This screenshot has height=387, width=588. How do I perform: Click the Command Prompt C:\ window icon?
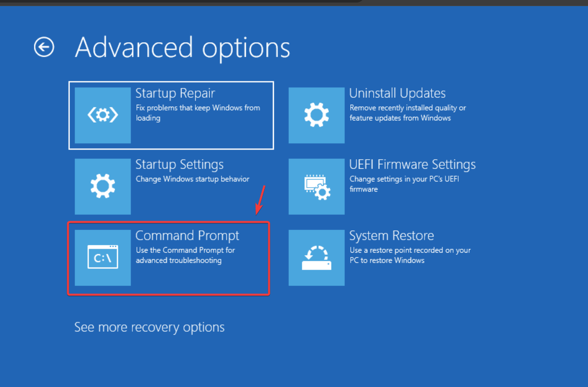click(x=103, y=258)
